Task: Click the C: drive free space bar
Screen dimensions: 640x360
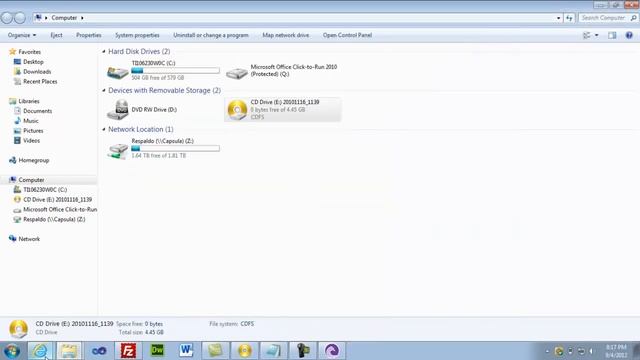Action: (x=175, y=71)
